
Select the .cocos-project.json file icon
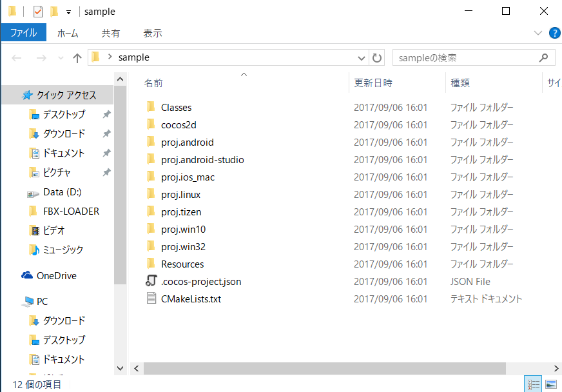click(151, 281)
